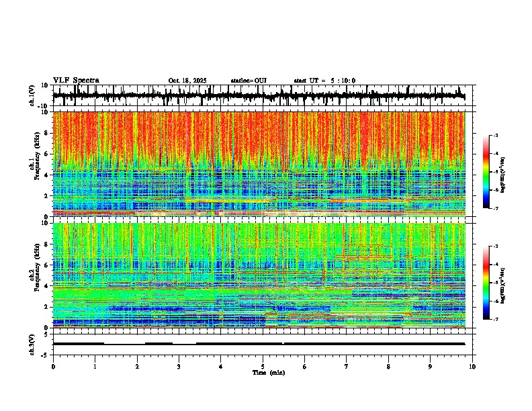Click time axis tick "1"

[95, 367]
